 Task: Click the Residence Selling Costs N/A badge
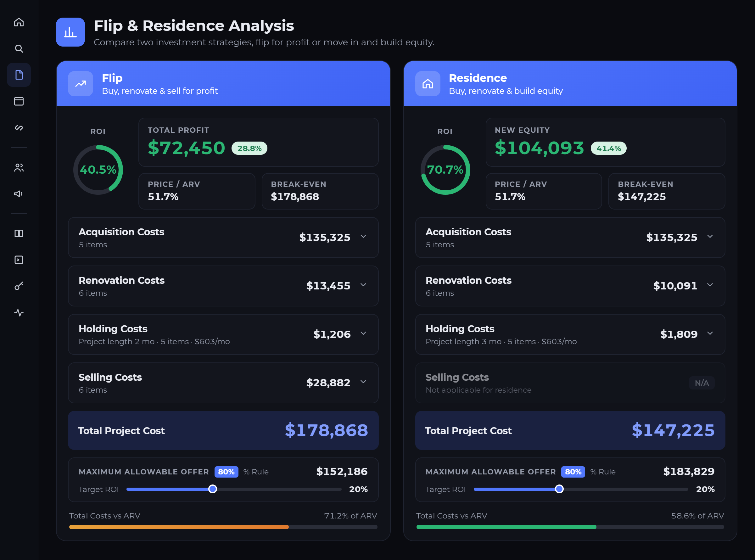[702, 383]
